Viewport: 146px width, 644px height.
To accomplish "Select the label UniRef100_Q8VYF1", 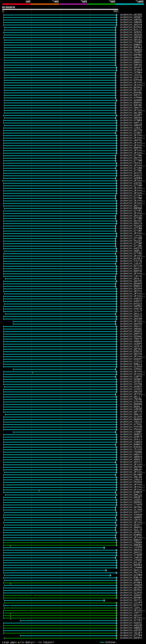I will [x=131, y=67].
